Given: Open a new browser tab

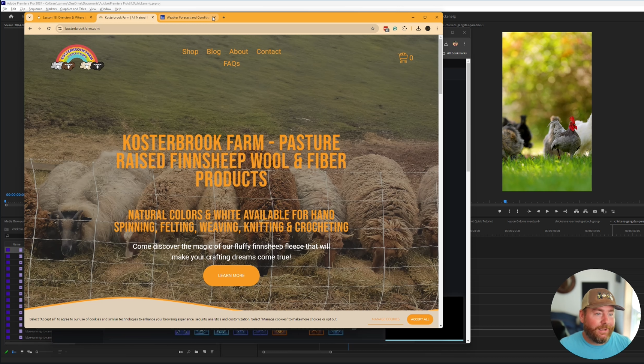Looking at the screenshot, I should (x=224, y=17).
